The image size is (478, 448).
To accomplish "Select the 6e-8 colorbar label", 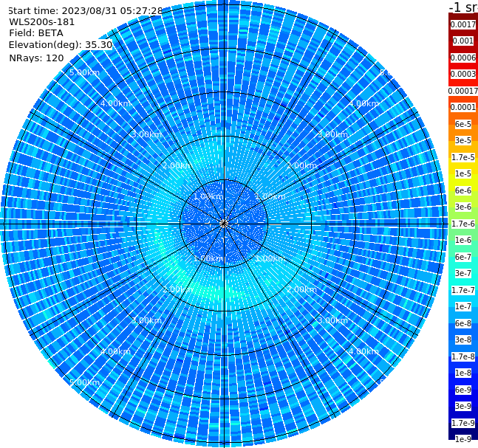I will [x=463, y=323].
